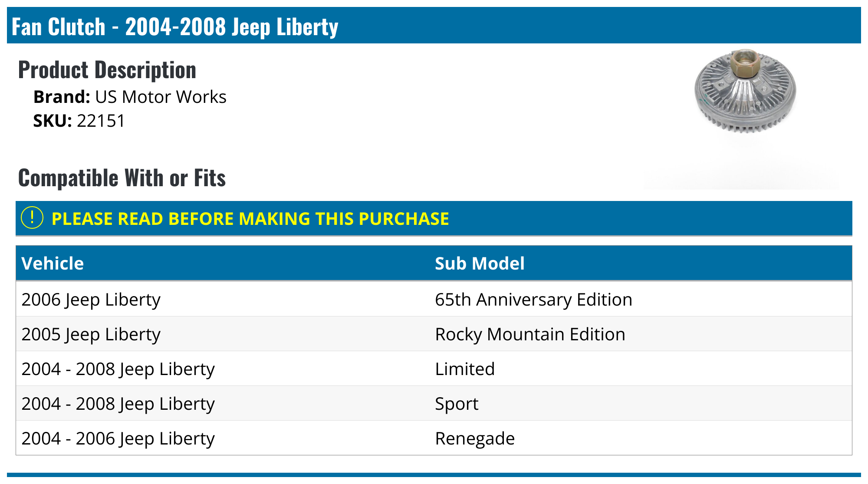Image resolution: width=868 pixels, height=484 pixels.
Task: Select the 2005 Jeep Liberty vehicle cell
Action: tap(91, 334)
